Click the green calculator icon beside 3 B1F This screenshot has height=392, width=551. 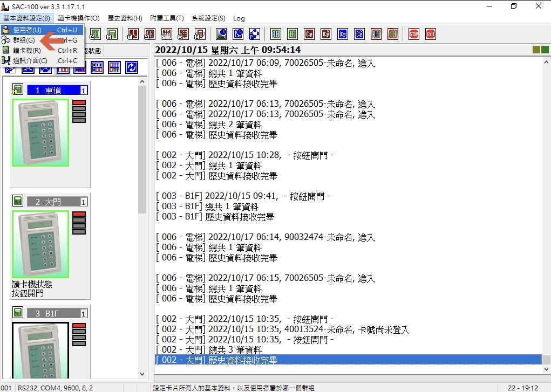18,312
